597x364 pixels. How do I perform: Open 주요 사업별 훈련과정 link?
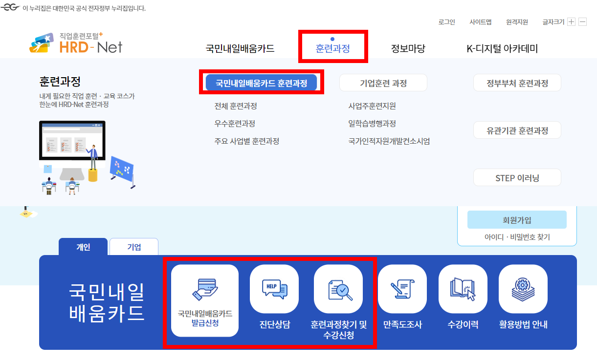247,141
